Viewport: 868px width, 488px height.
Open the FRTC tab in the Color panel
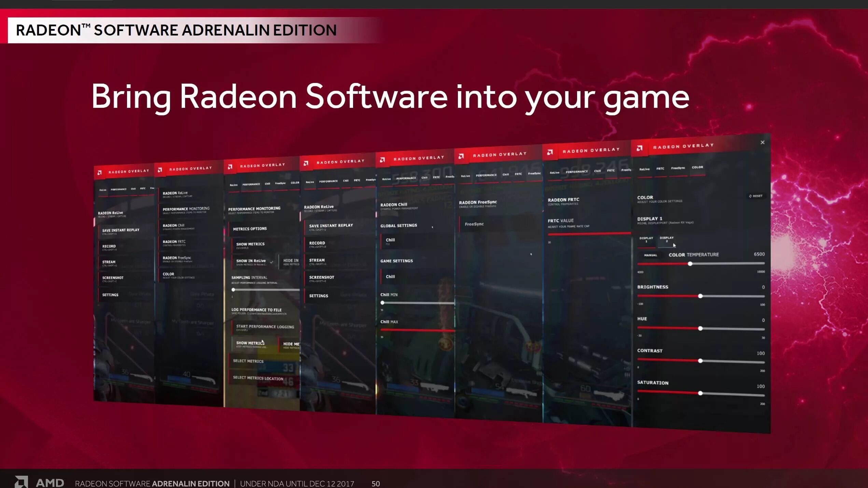click(x=660, y=169)
